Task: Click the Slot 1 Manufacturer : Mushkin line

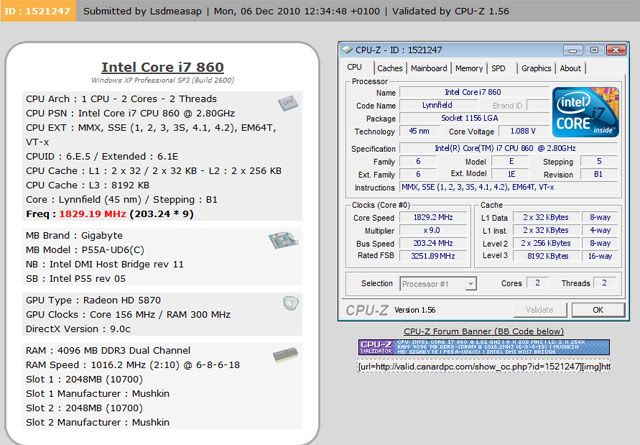Action: pos(98,394)
